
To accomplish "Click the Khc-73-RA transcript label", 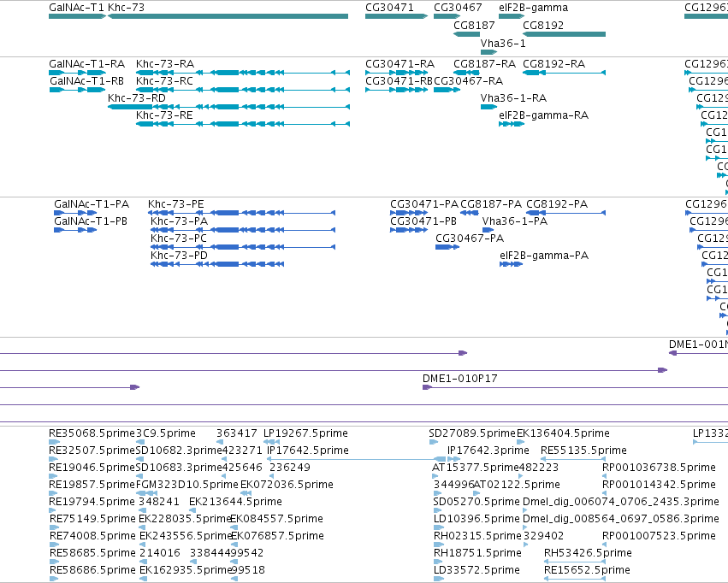I will 165,64.
